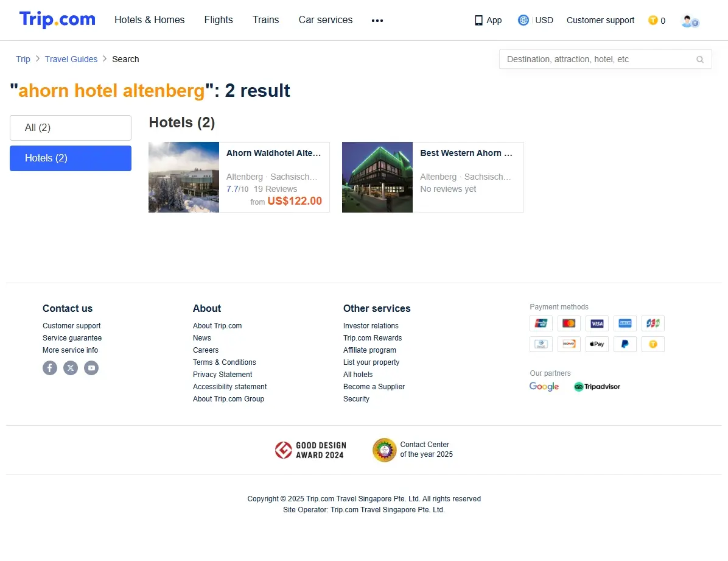Open the Car services menu
This screenshot has height=561, width=728.
(326, 20)
